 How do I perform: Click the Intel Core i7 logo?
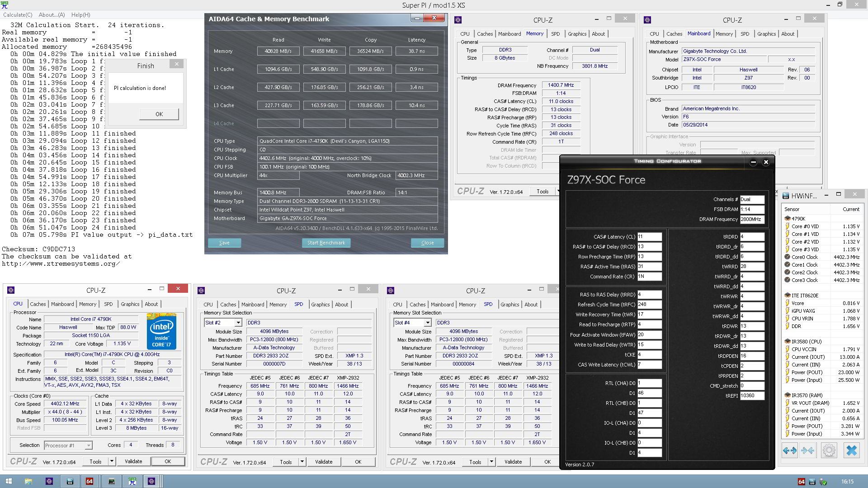tap(161, 331)
